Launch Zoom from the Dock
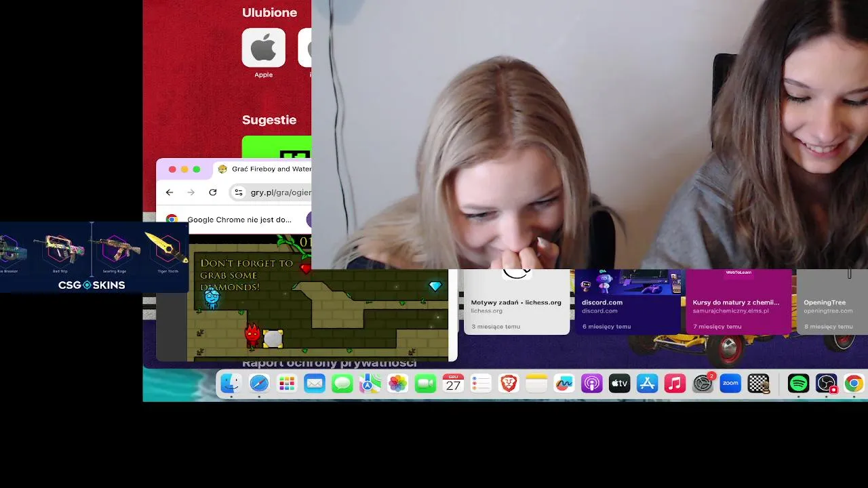 [730, 384]
